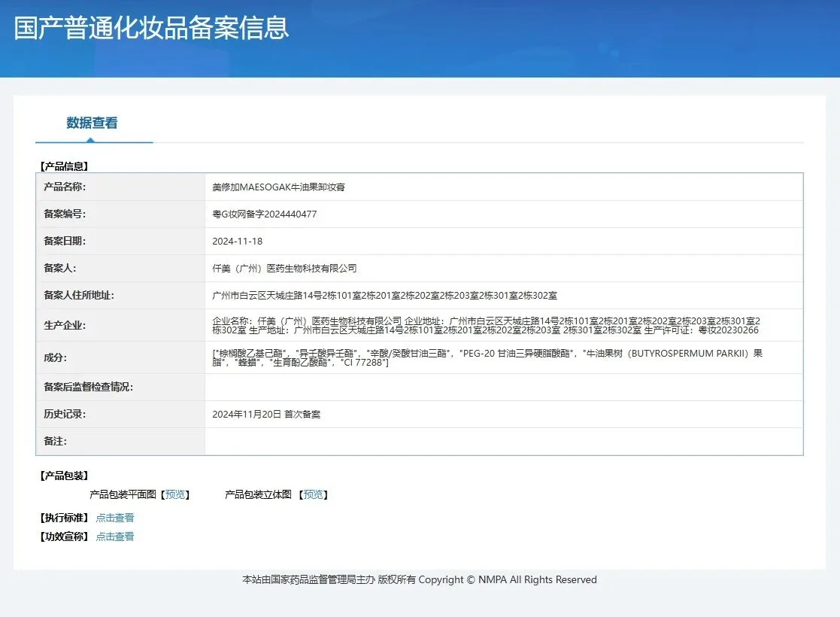Screen dimensions: 840x617
Task: Click the filing date 2024-11-18
Action: pos(238,242)
